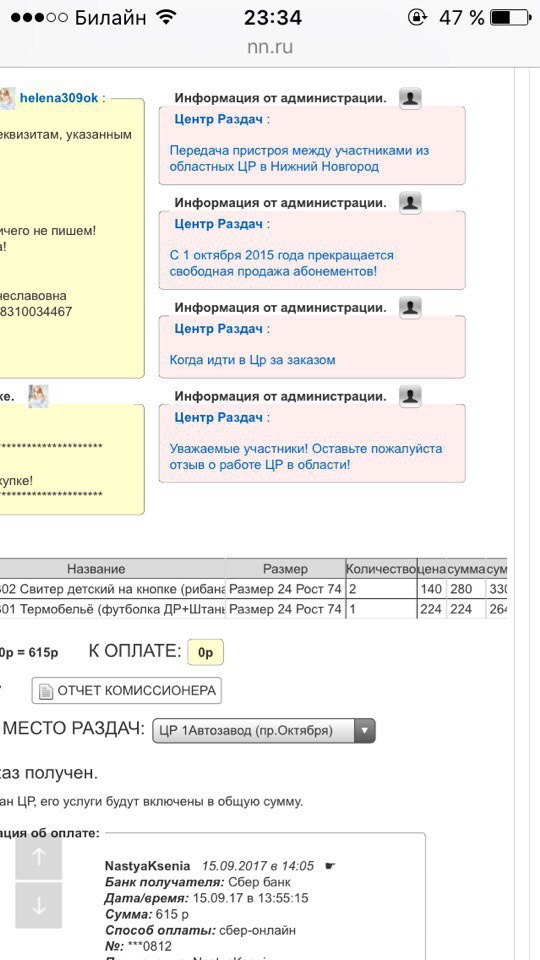
Task: Open 'Когда идти в ЦР за заказом' link
Action: 252,359
